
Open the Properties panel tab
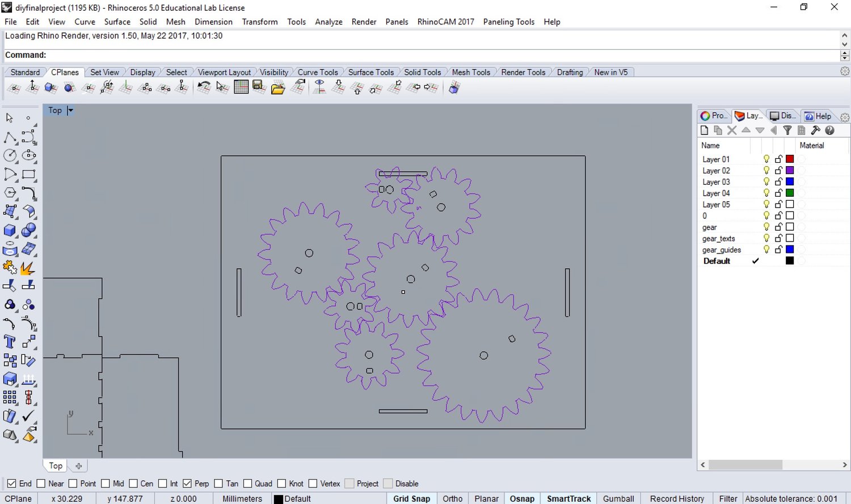(714, 116)
